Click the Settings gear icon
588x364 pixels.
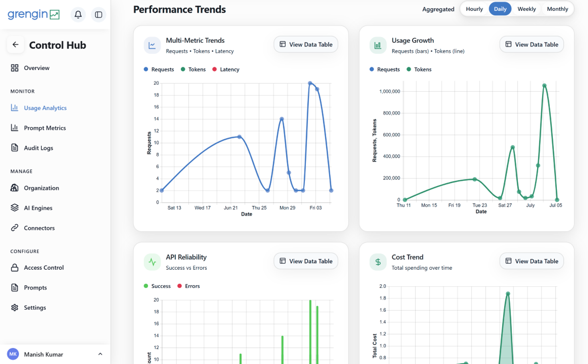click(15, 307)
